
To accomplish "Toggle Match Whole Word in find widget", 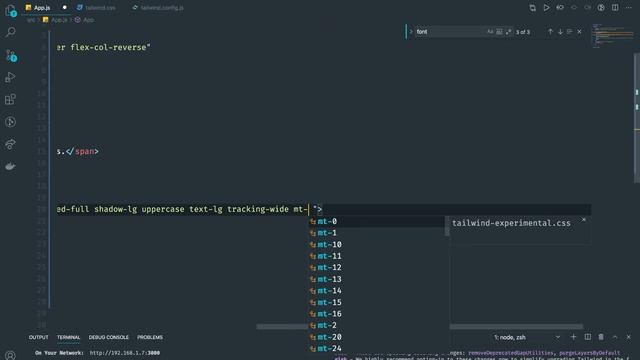I will point(499,32).
